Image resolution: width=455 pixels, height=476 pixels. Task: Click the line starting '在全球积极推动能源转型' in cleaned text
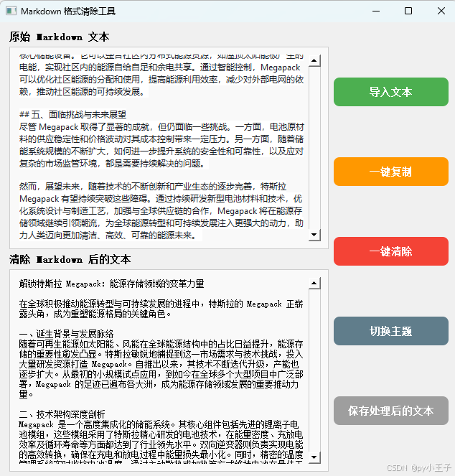(161, 304)
